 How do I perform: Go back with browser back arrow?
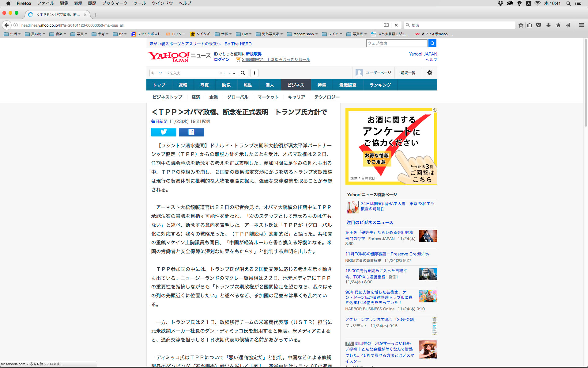pyautogui.click(x=6, y=25)
